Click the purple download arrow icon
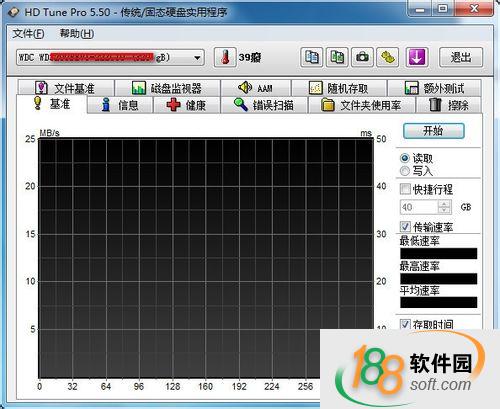500x409 pixels. [x=417, y=57]
